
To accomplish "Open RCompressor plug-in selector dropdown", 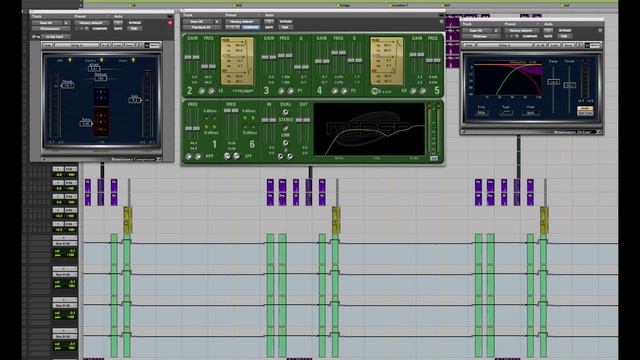I will [51, 29].
